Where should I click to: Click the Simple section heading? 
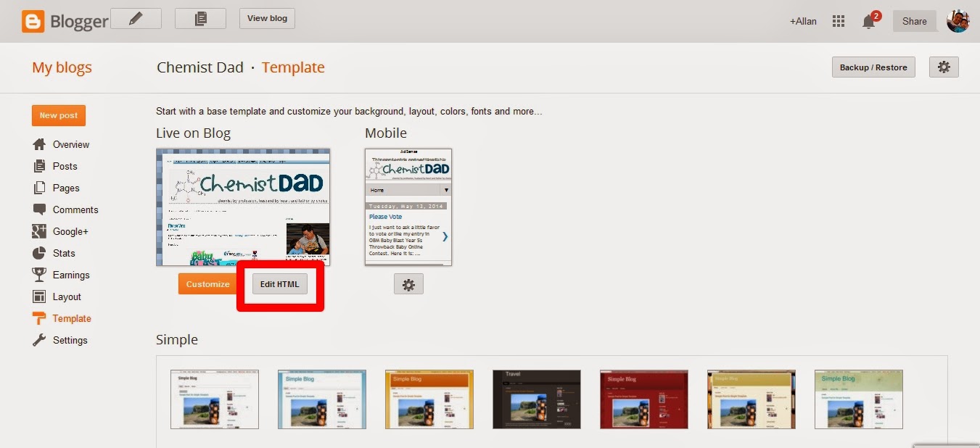point(177,339)
